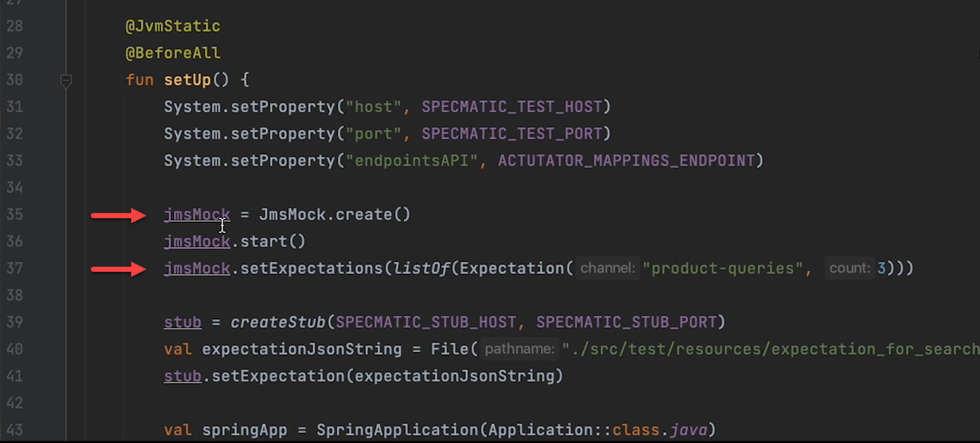Click the "pathname:" inlay hint
This screenshot has width=980, height=443.
click(519, 349)
